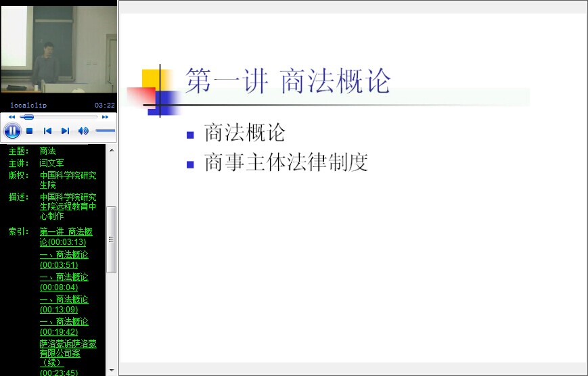This screenshot has width=588, height=376.
Task: Click the elapsed time 03:22 display
Action: (x=105, y=105)
